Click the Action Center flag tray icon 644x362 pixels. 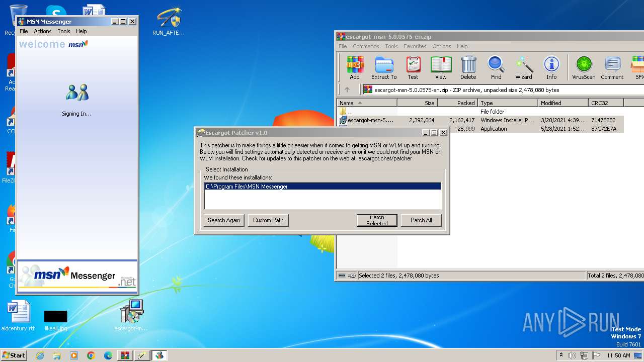click(x=596, y=355)
